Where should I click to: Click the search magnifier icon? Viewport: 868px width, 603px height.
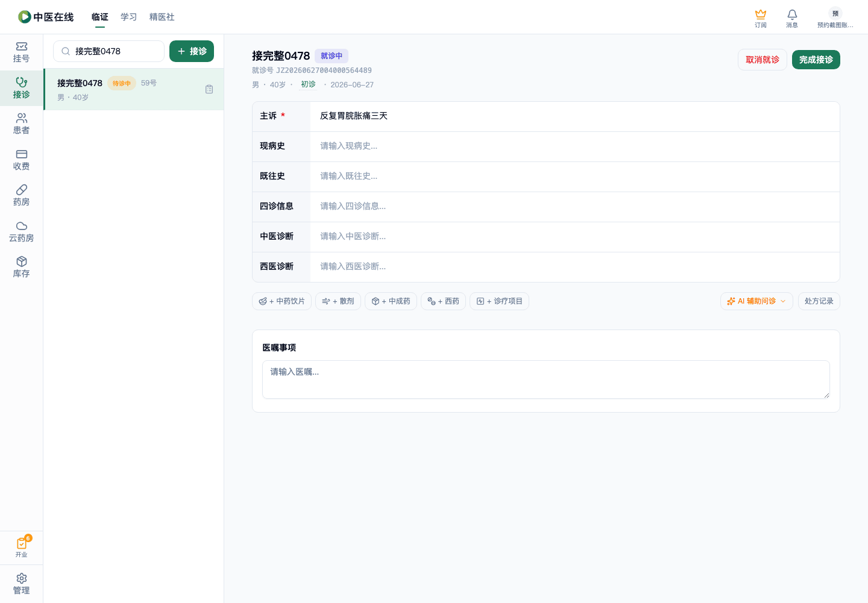click(66, 51)
